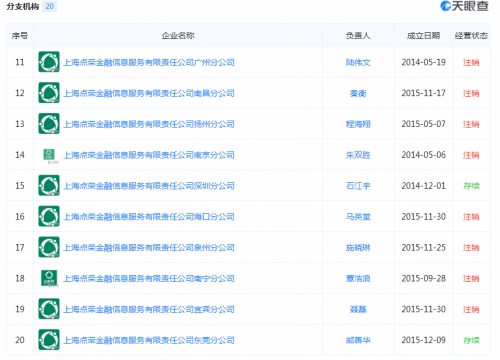This screenshot has width=500, height=360.
Task: Open 上海点荣金融信息服务有限责任公司广州分公司 link
Action: point(149,62)
